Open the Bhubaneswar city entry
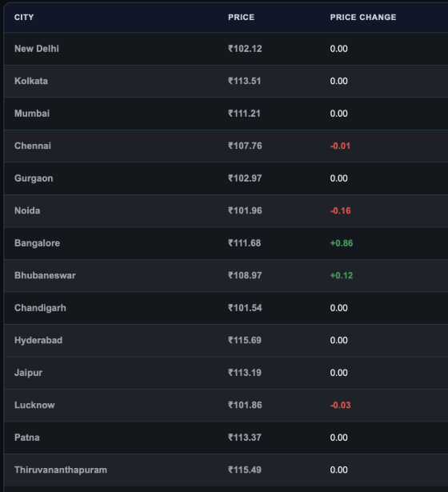The height and width of the screenshot is (492, 448). 45,275
